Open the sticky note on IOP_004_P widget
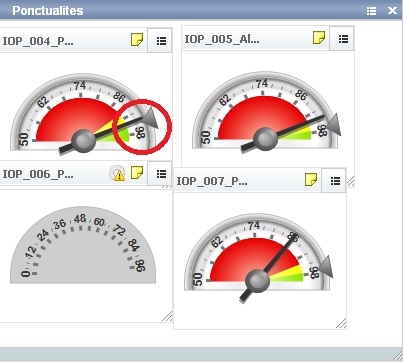403x362 pixels. click(137, 39)
